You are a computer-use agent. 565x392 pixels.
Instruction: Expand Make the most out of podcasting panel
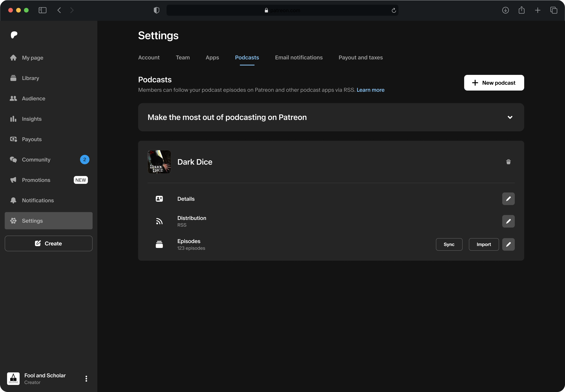[x=331, y=117]
